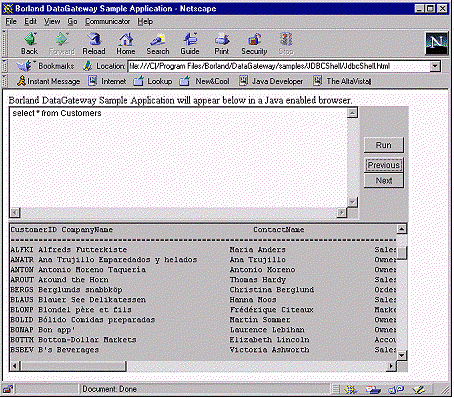Click the BSBEV B's Beverages row
This screenshot has height=398, width=454.
tap(203, 350)
